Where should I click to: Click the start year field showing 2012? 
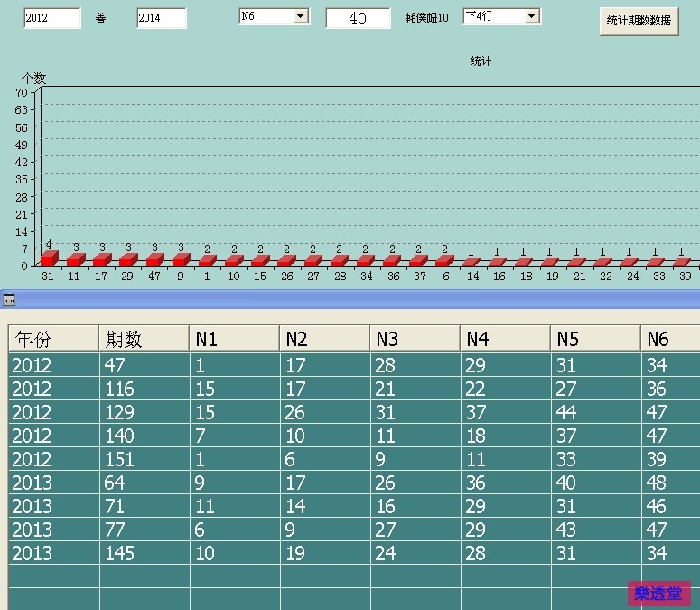[51, 18]
